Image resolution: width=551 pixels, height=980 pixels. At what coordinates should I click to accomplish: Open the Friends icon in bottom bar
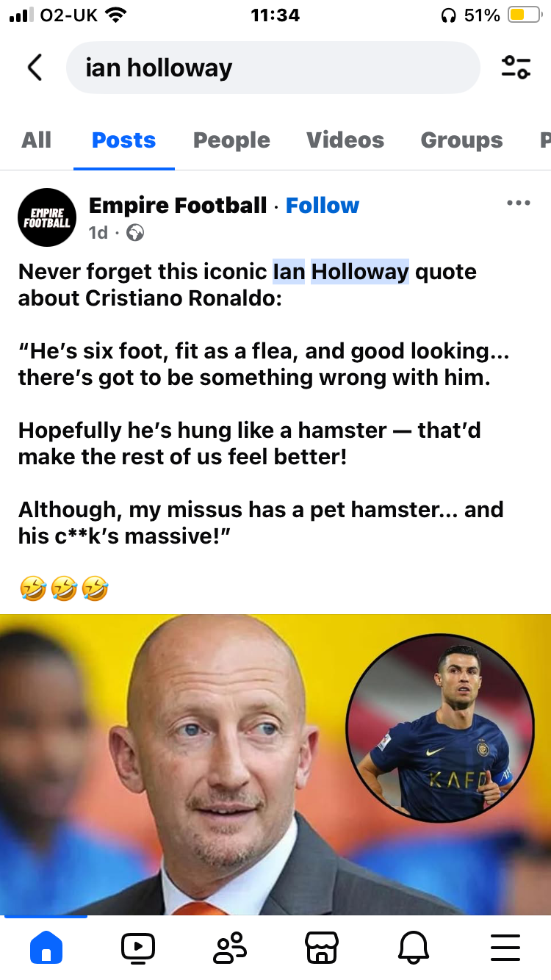(x=230, y=947)
